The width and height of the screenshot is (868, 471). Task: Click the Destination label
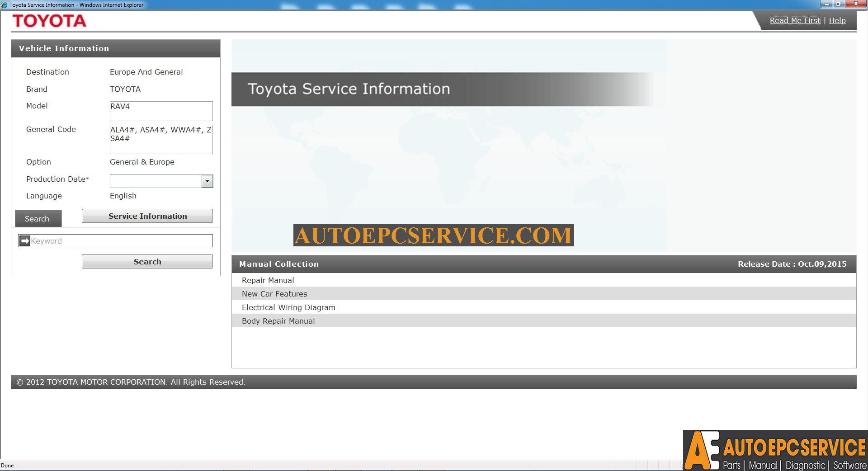click(47, 72)
